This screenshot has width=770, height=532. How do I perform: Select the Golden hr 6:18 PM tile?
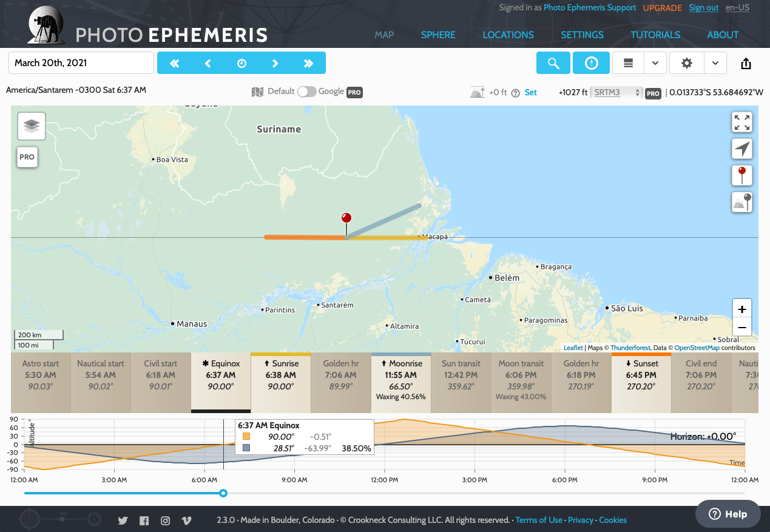tap(581, 383)
